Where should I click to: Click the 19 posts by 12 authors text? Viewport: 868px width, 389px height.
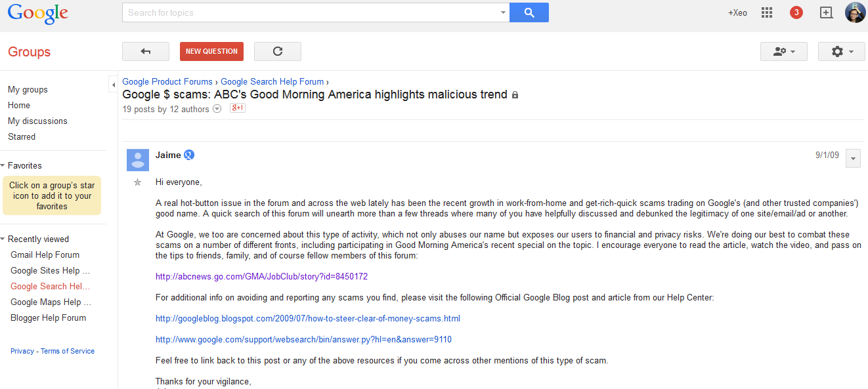165,110
